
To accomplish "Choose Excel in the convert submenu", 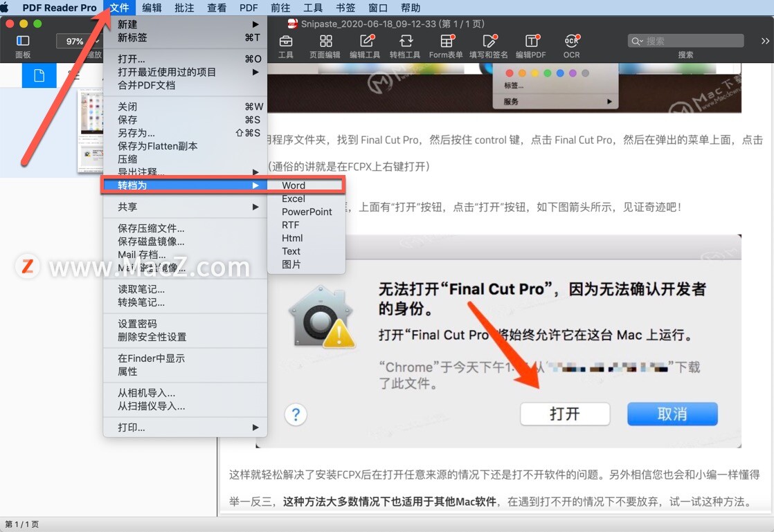I will (x=306, y=199).
